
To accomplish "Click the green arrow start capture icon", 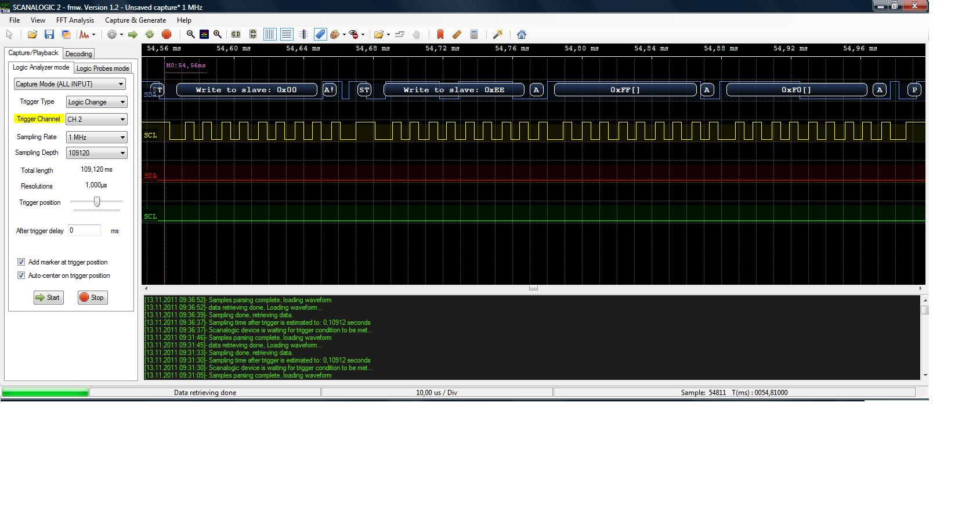I will (x=133, y=35).
